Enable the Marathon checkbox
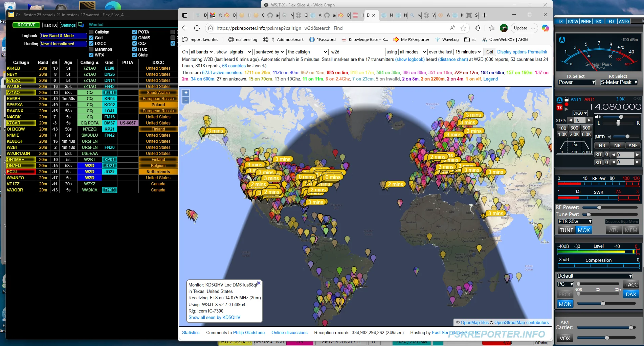This screenshot has width=644, height=346. (x=91, y=49)
